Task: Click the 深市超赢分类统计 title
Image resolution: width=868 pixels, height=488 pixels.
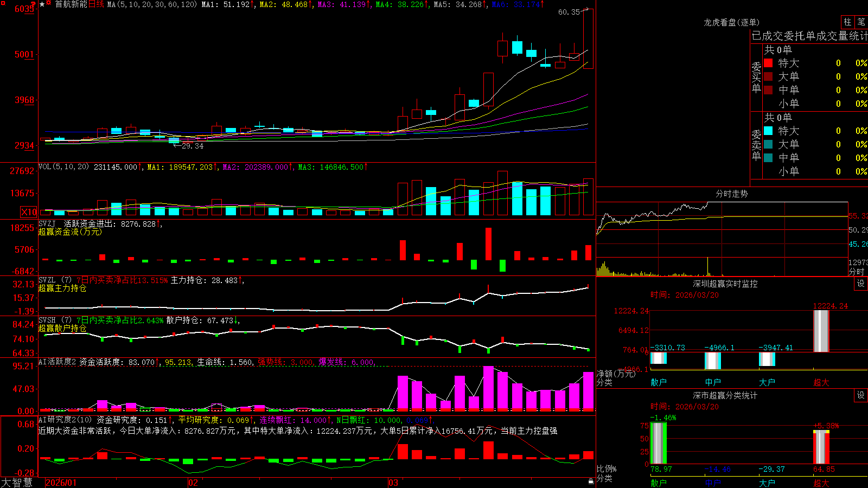Action: tap(725, 395)
